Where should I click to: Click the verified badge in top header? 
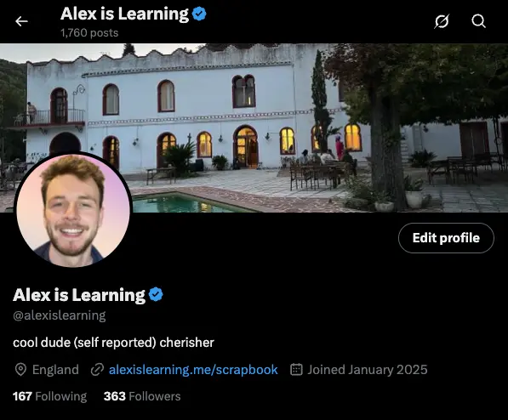coord(199,14)
